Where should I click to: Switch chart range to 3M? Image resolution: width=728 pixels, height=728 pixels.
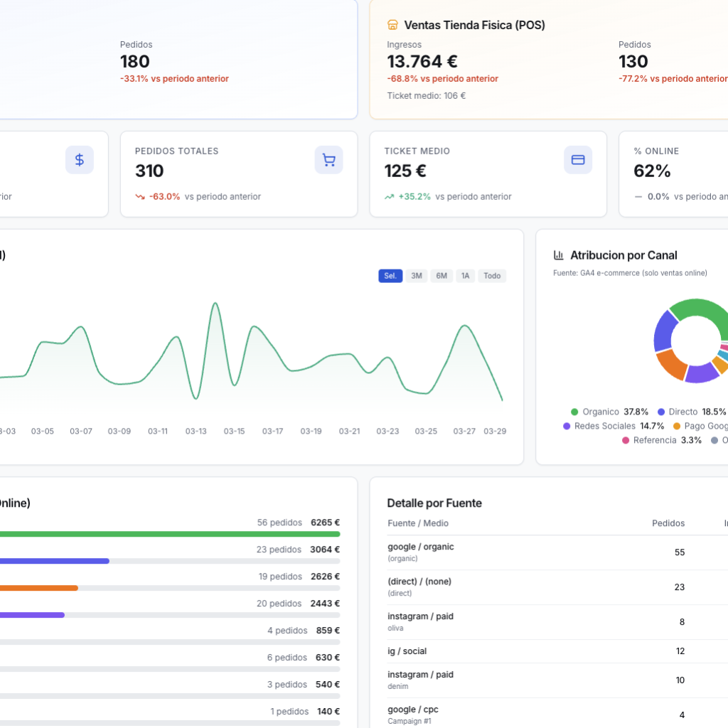[417, 276]
